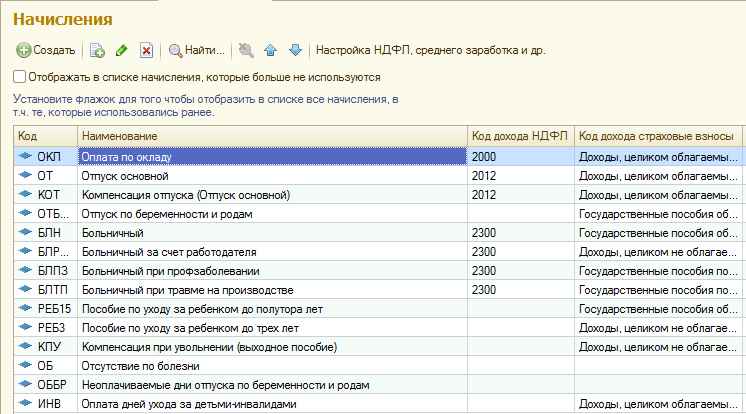
Task: Click the green pencil edit icon
Action: (122, 49)
